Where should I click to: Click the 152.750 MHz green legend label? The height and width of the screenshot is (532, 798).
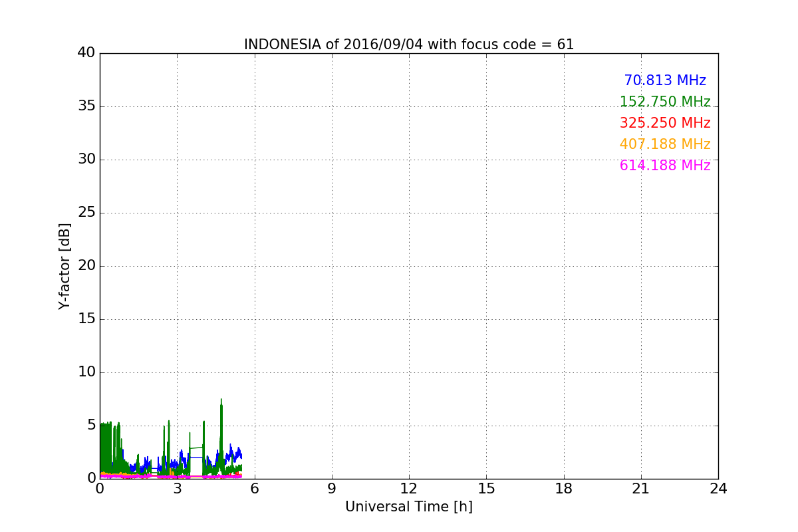coord(665,102)
